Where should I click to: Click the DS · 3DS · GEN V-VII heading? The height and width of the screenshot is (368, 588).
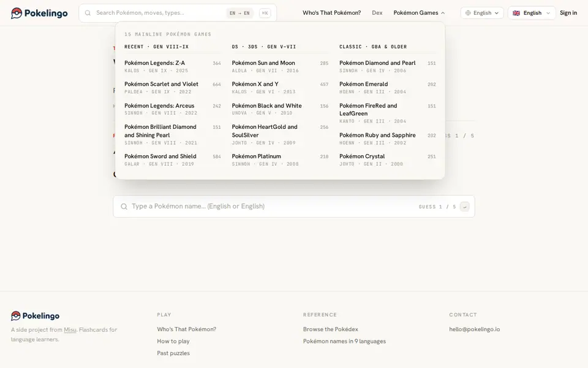point(263,47)
